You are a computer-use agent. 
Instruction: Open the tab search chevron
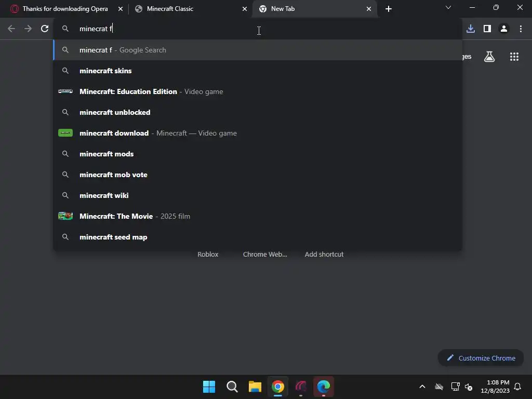[x=448, y=7]
